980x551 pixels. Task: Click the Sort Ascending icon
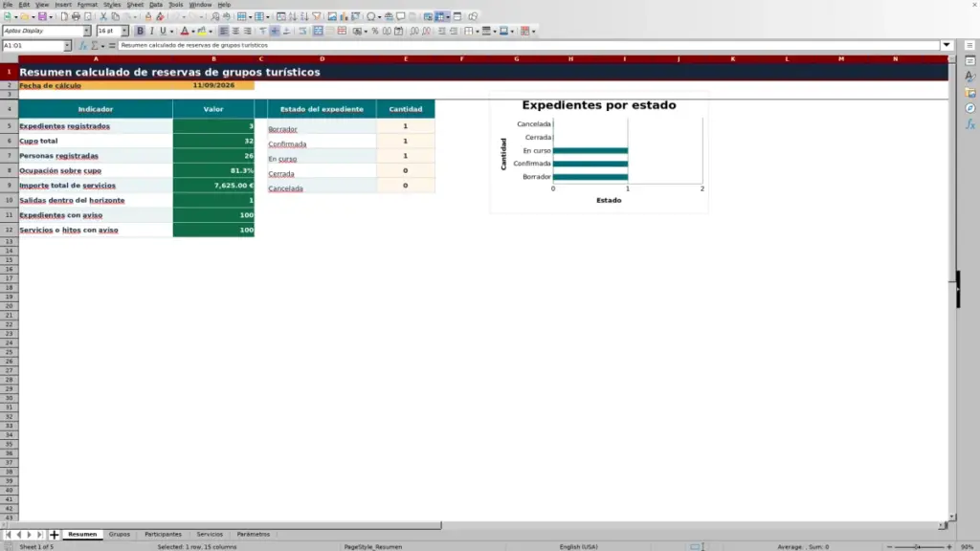(x=293, y=16)
